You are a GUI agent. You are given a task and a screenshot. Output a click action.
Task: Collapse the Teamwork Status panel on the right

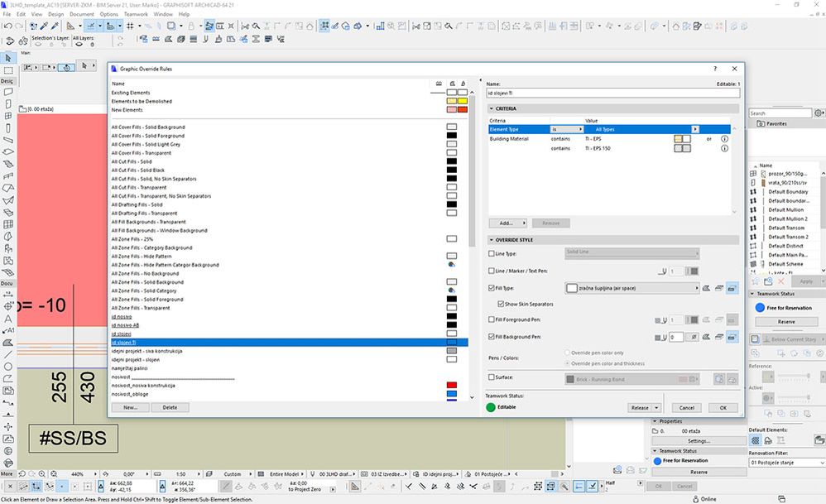click(753, 294)
